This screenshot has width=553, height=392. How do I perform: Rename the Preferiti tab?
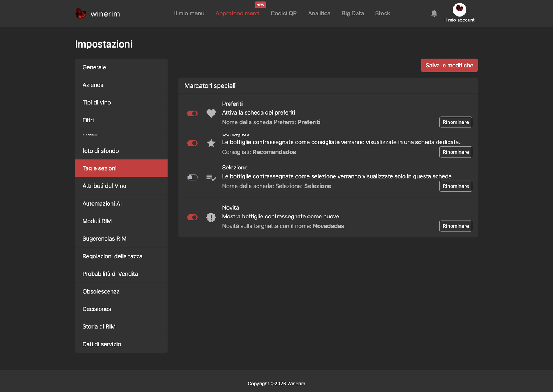[456, 122]
